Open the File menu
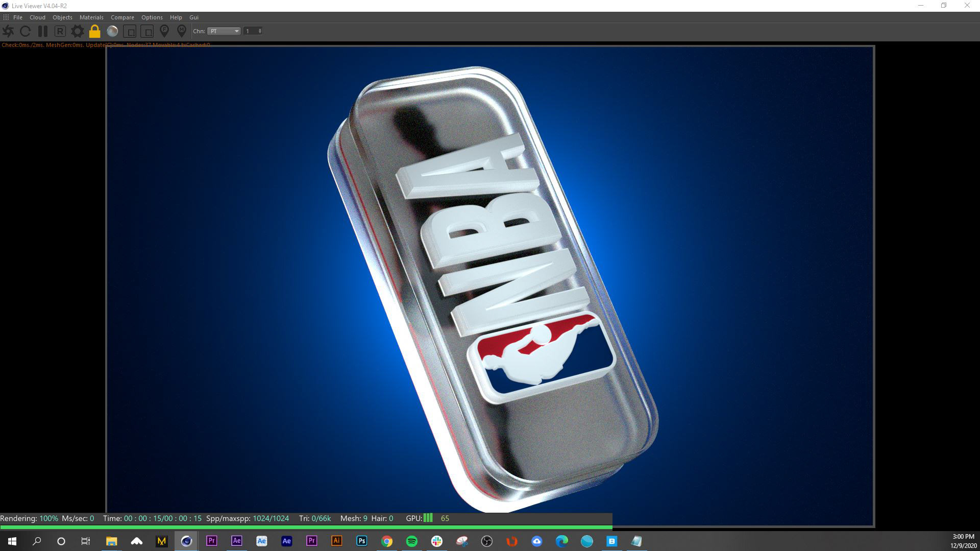This screenshot has height=551, width=980. pyautogui.click(x=18, y=17)
